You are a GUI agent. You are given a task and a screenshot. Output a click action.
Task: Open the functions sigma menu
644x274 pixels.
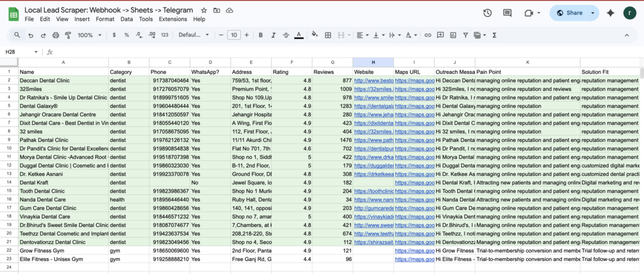pyautogui.click(x=494, y=35)
